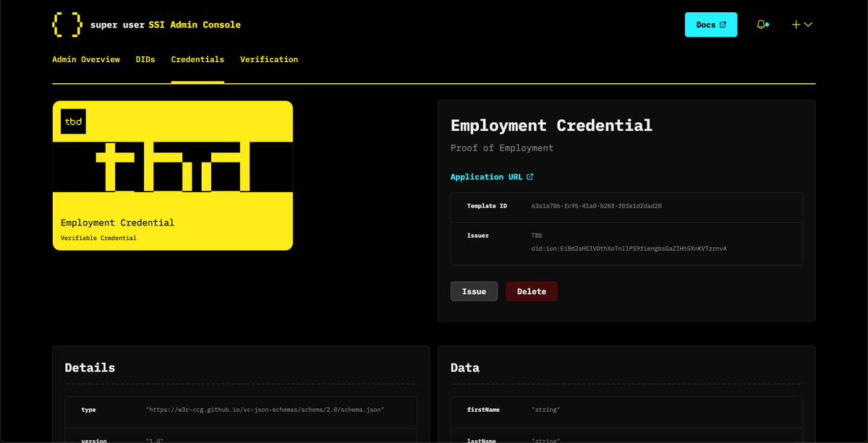The height and width of the screenshot is (443, 868).
Task: Click the Issue button
Action: click(474, 291)
